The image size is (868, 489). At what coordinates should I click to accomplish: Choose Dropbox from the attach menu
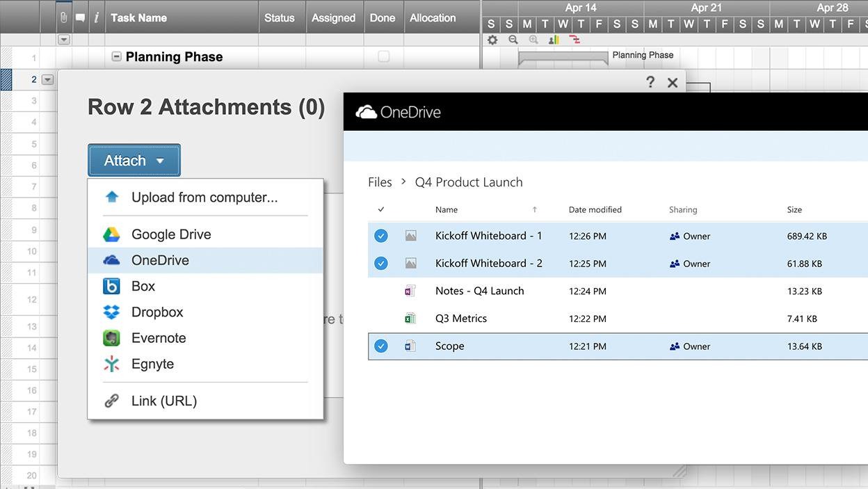(x=157, y=312)
